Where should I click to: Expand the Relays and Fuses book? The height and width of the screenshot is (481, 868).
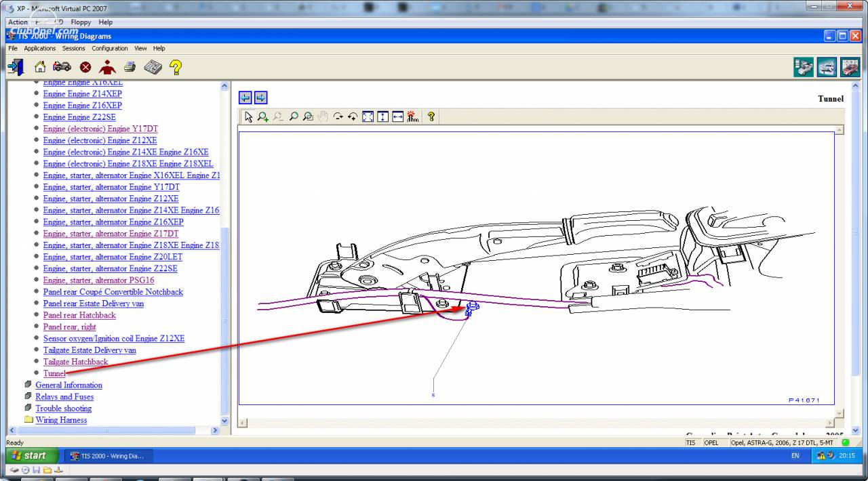[x=28, y=396]
